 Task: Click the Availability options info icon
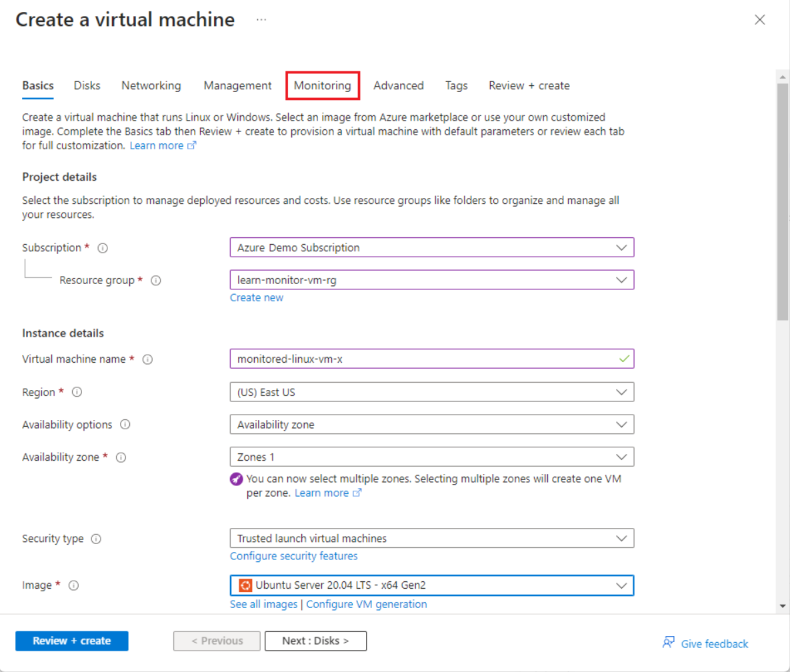pos(127,425)
